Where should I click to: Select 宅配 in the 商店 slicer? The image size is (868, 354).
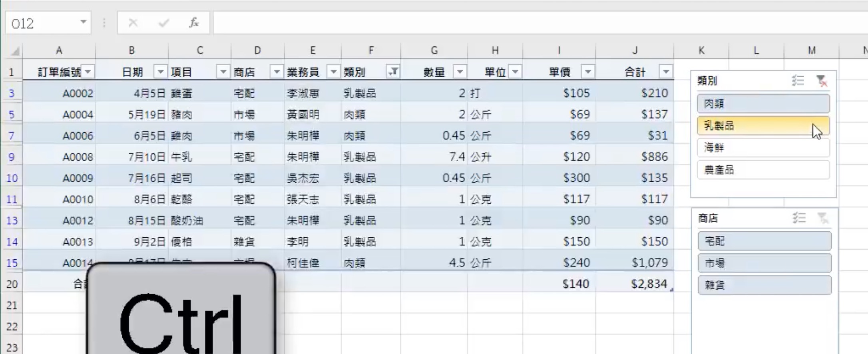click(x=764, y=241)
